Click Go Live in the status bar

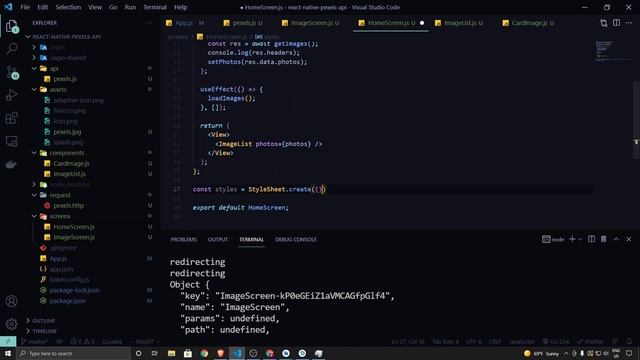pos(556,341)
